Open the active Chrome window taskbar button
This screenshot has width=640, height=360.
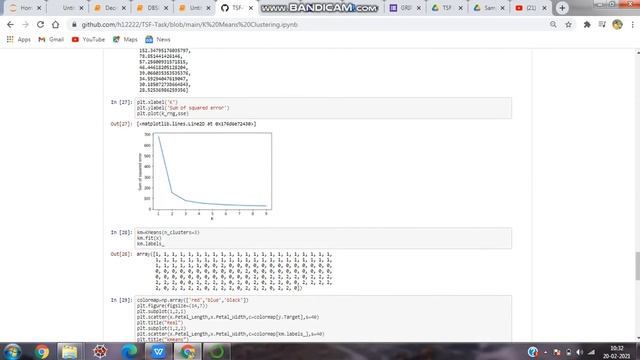tap(187, 351)
